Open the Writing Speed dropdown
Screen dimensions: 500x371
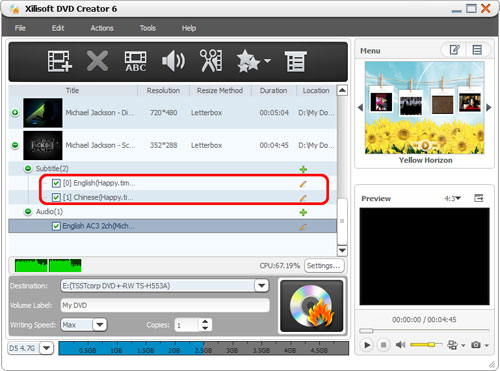coord(100,325)
